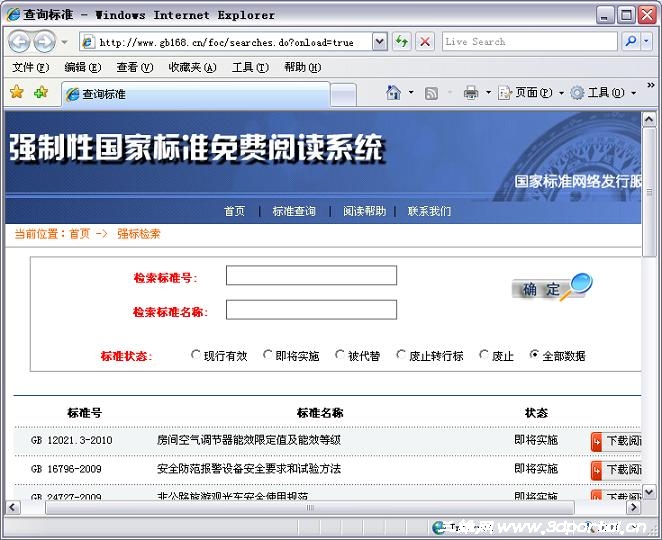Open search provider options dropdown
This screenshot has height=540, width=662.
pos(646,41)
